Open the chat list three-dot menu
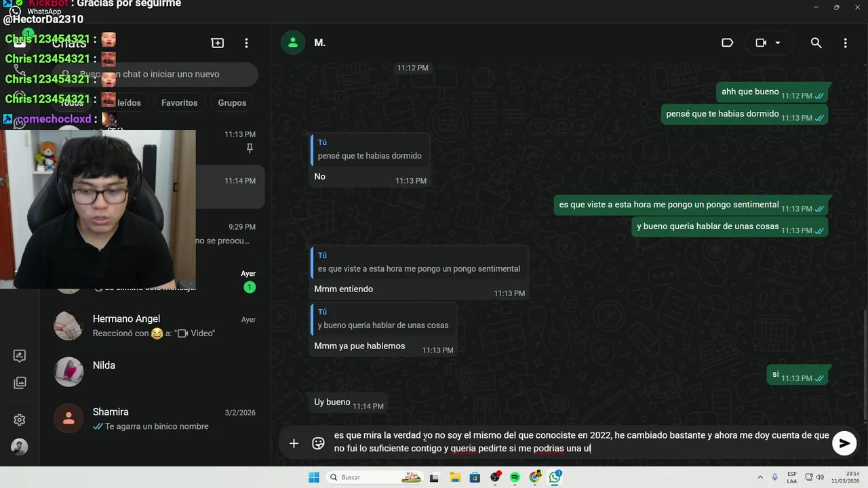The height and width of the screenshot is (488, 868). tap(246, 43)
